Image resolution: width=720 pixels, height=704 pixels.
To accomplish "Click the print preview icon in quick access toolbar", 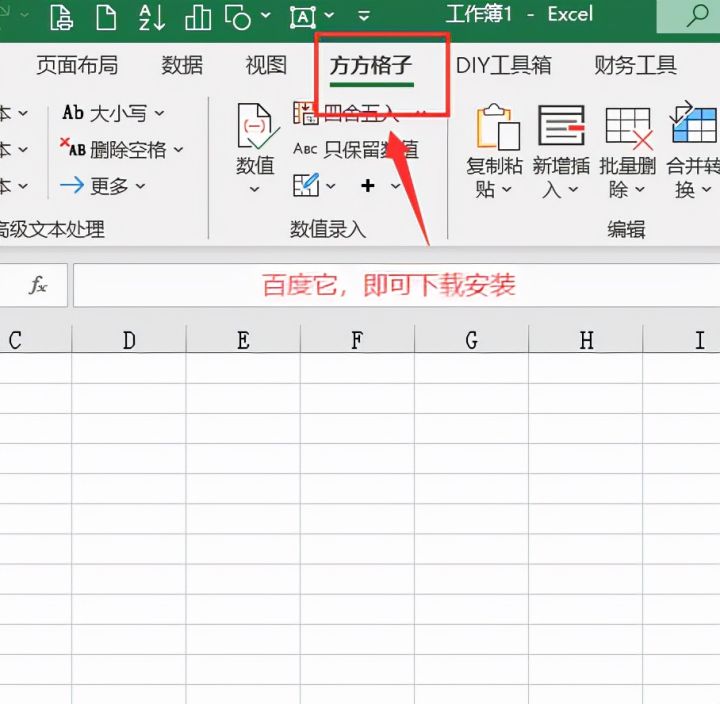I will [x=62, y=17].
